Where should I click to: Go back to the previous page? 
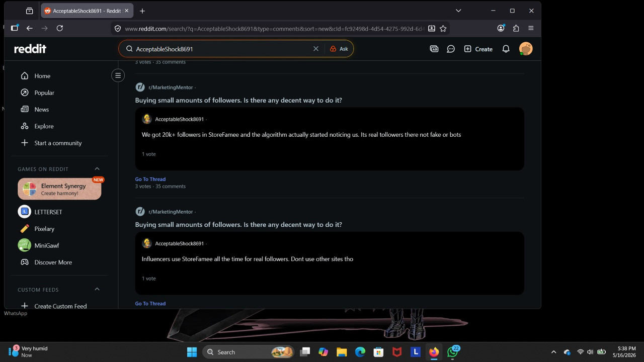click(30, 28)
